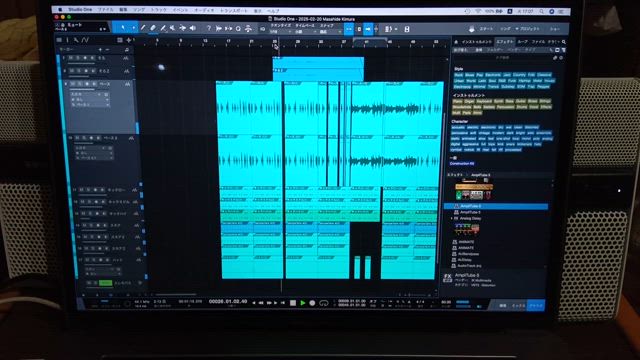Select the Arrow tool in the toolbar
The width and height of the screenshot is (640, 360).
pos(123,28)
